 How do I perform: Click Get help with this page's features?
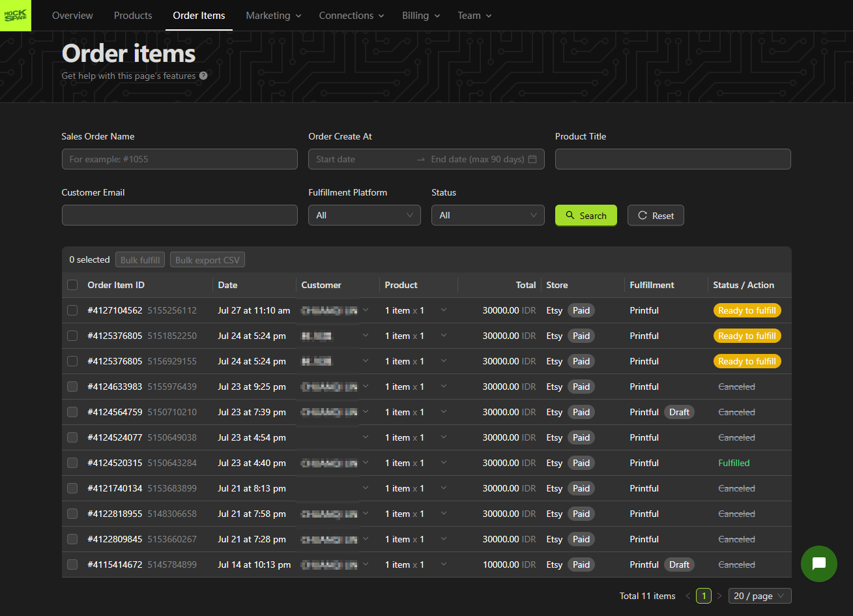128,76
